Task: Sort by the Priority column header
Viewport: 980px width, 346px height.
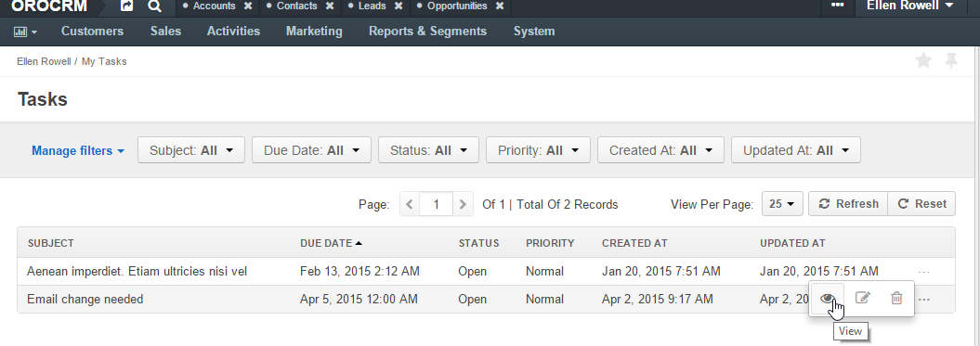Action: [550, 243]
